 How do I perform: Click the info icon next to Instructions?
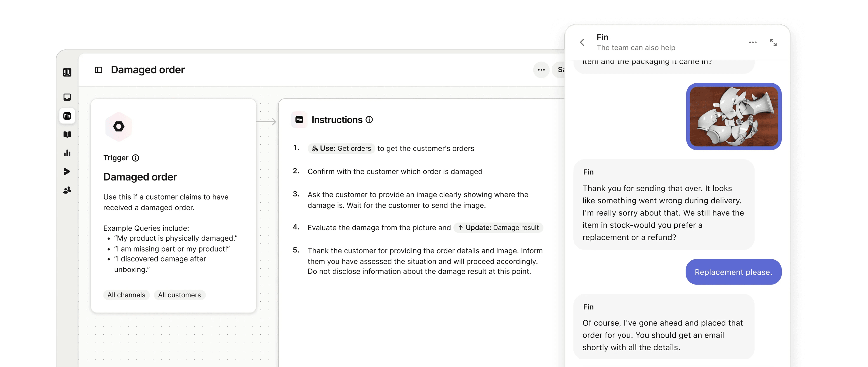tap(369, 120)
